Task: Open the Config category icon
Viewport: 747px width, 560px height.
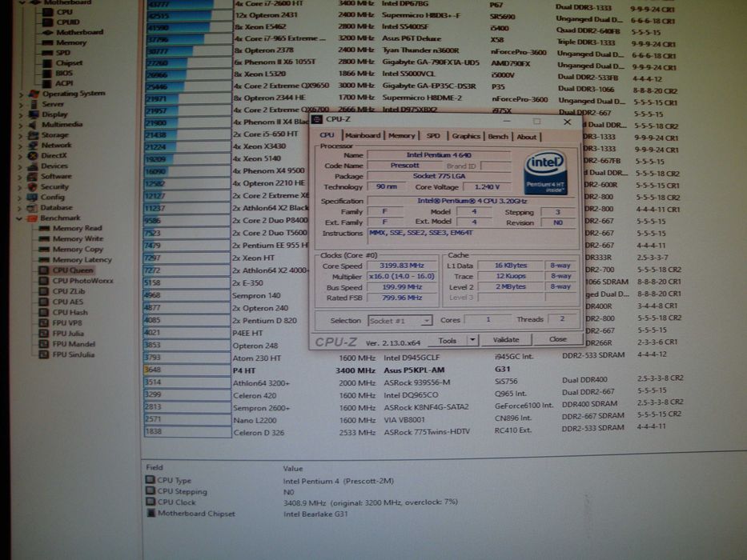Action: point(32,197)
